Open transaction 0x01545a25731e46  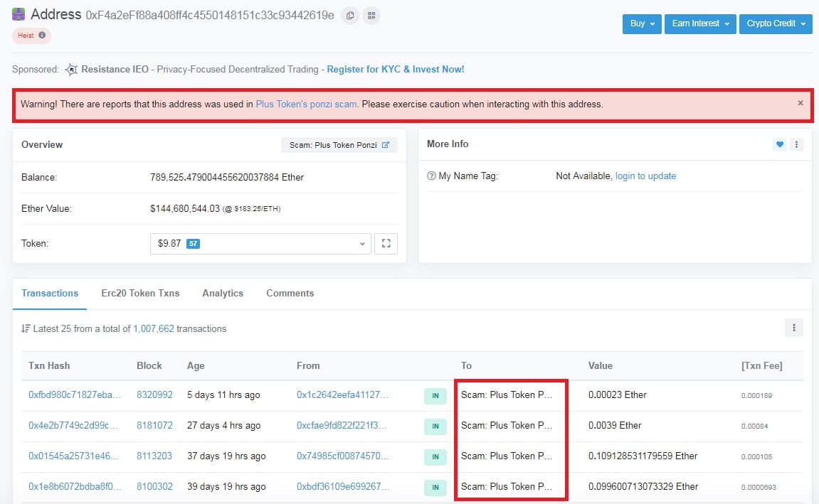(74, 456)
